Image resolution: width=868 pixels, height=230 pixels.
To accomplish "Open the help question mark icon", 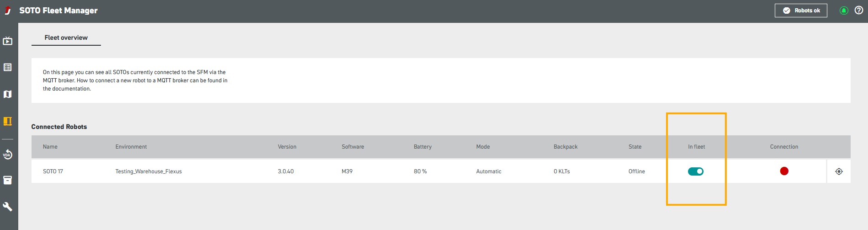I will (859, 11).
